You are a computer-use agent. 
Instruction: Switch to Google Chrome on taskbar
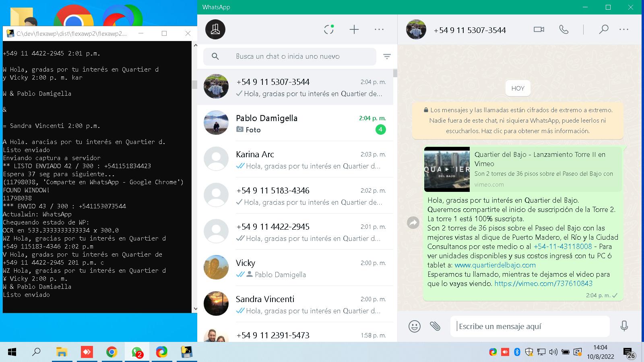[x=111, y=352]
